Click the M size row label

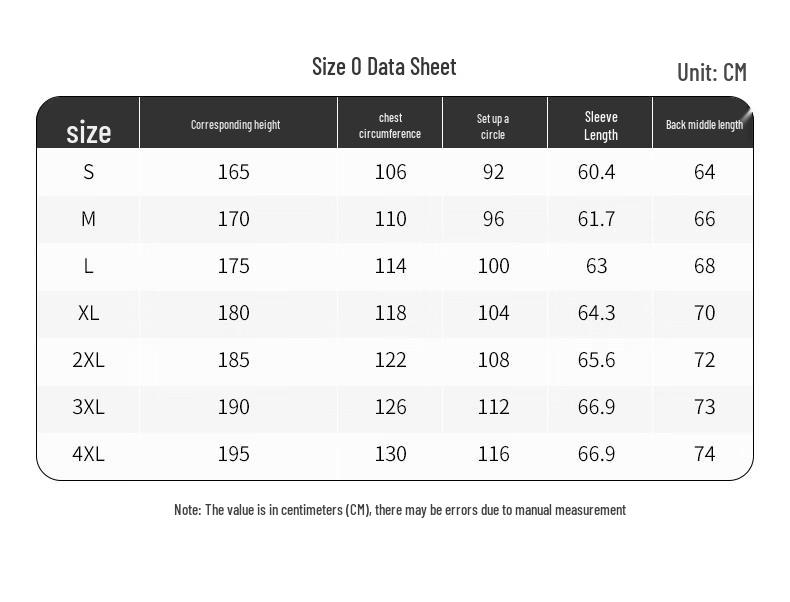tap(88, 219)
